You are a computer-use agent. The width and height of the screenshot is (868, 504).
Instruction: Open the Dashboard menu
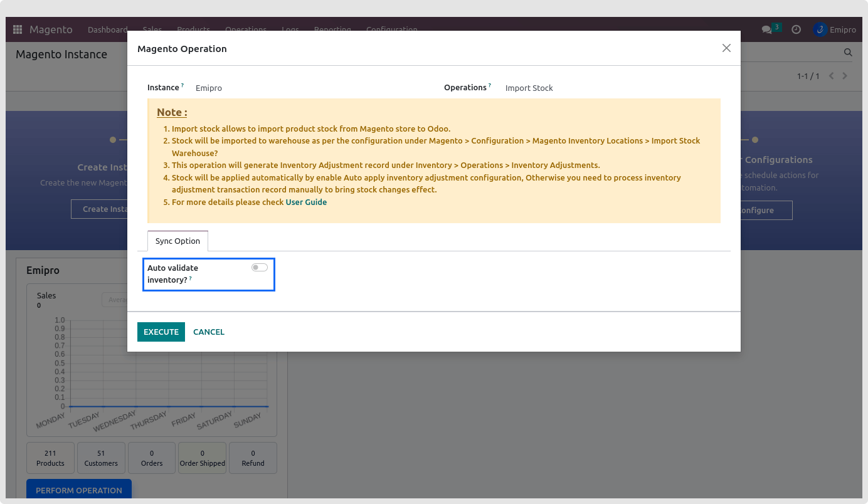(x=107, y=29)
